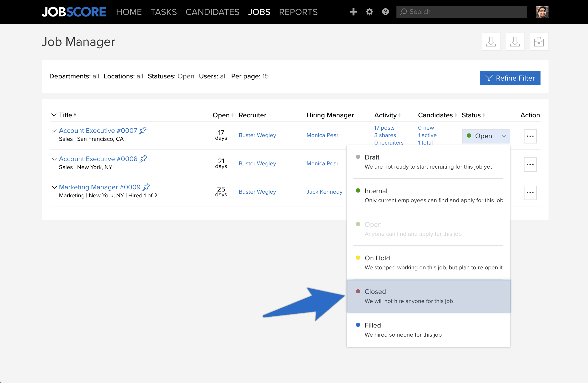
Task: Click the plus add icon in header
Action: tap(353, 12)
